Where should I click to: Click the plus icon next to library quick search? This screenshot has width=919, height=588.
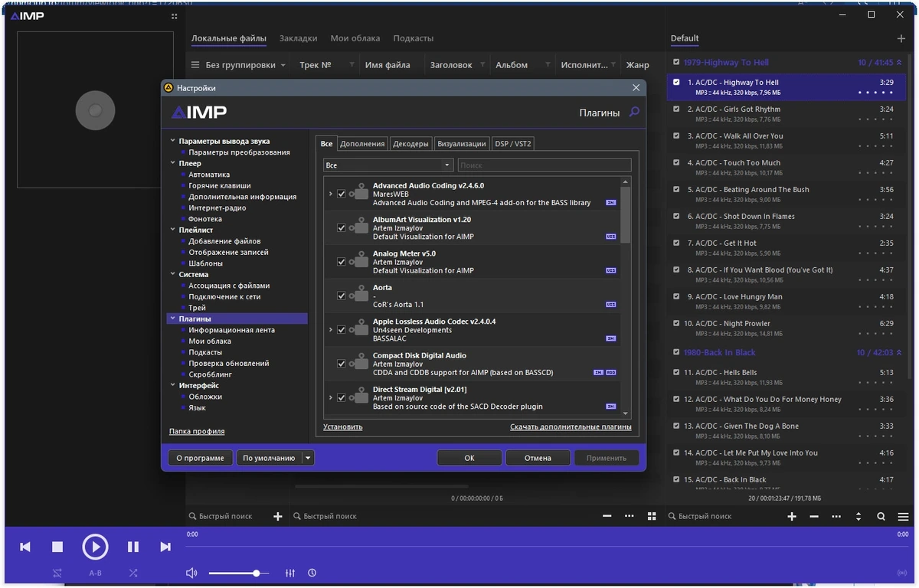click(278, 516)
